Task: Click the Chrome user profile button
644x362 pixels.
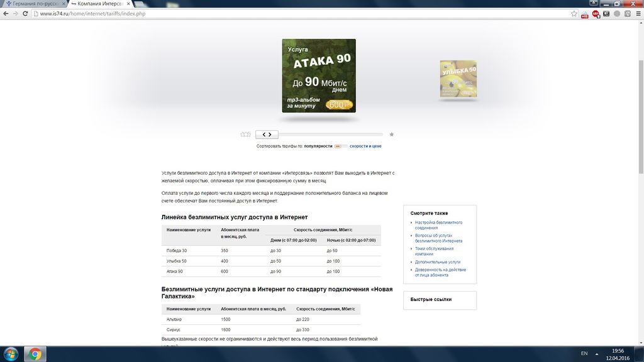Action: [x=594, y=3]
